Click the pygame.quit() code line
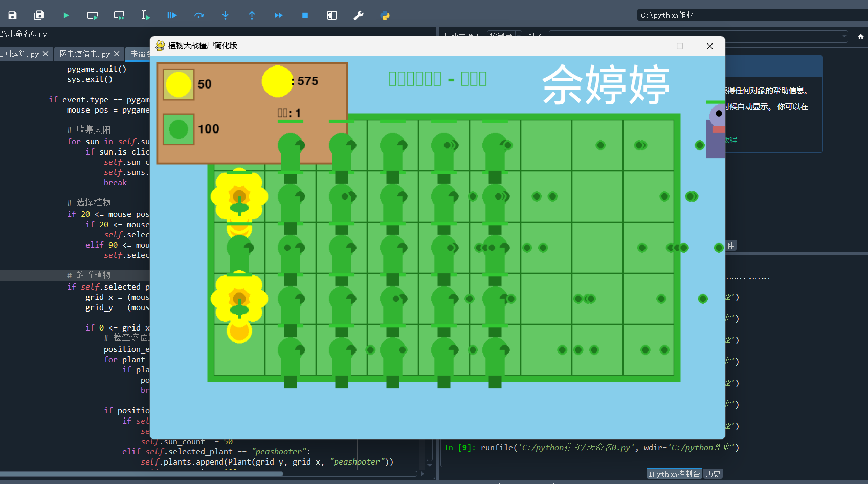868x484 pixels. (97, 69)
